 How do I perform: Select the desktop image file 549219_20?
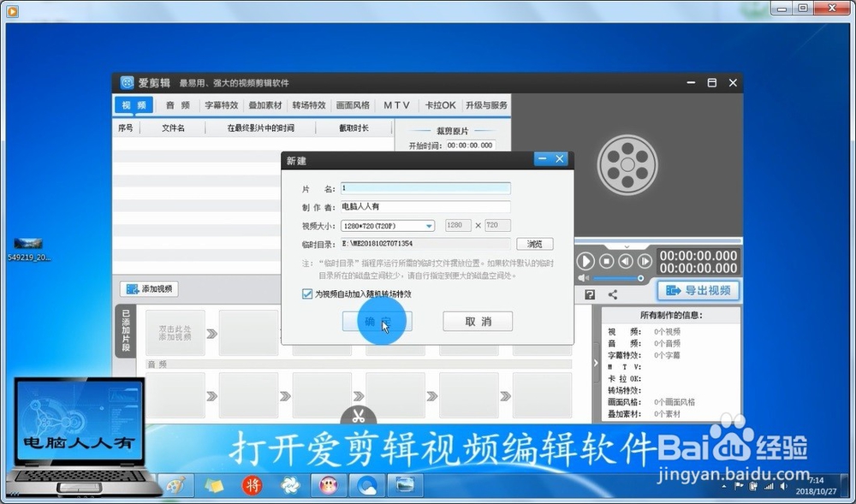[x=28, y=249]
